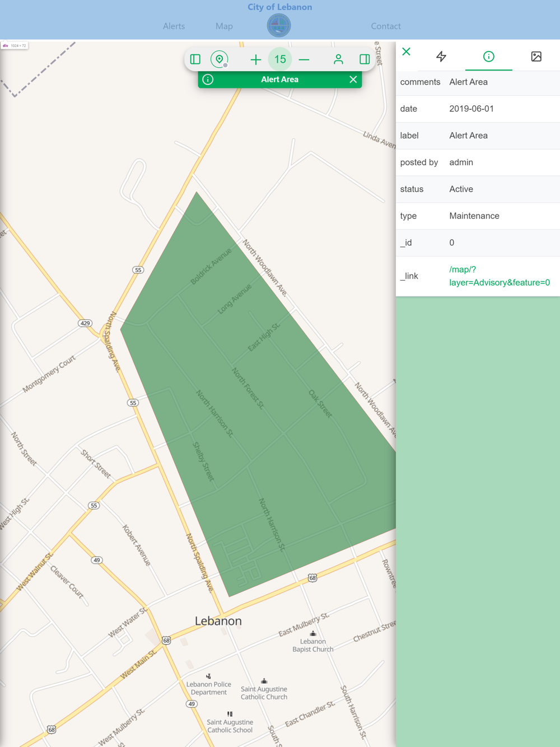
Task: Close the feature details panel
Action: click(x=407, y=52)
